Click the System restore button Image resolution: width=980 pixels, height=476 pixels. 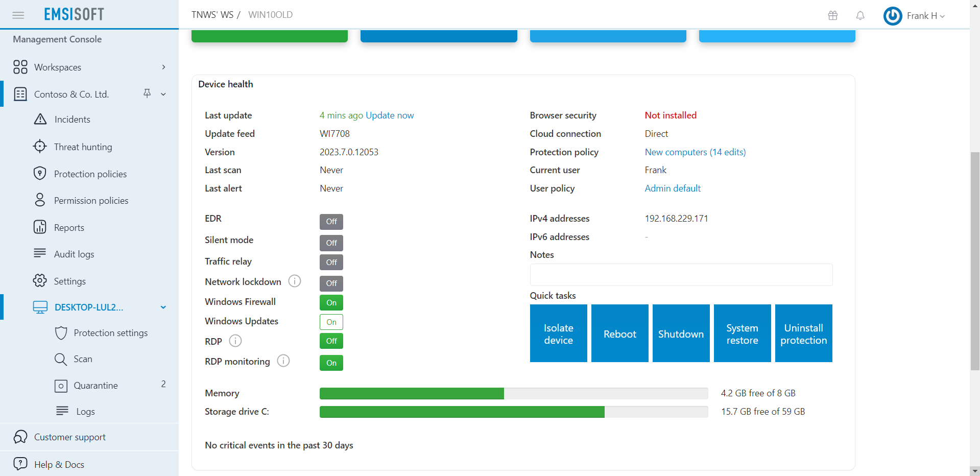pyautogui.click(x=743, y=334)
